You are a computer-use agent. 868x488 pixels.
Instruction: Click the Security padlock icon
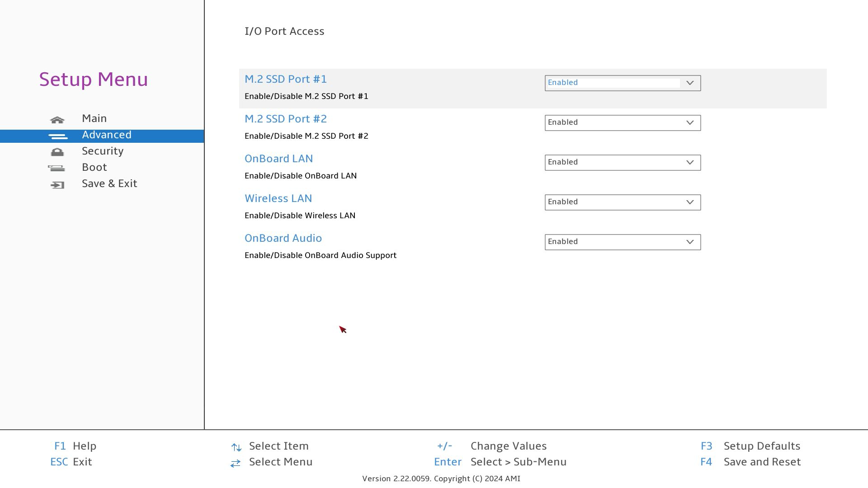click(x=57, y=152)
